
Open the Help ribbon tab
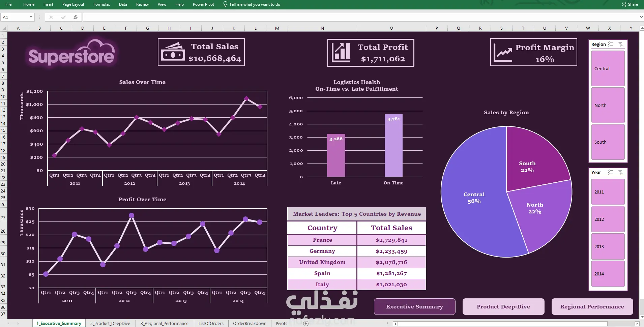pyautogui.click(x=179, y=4)
